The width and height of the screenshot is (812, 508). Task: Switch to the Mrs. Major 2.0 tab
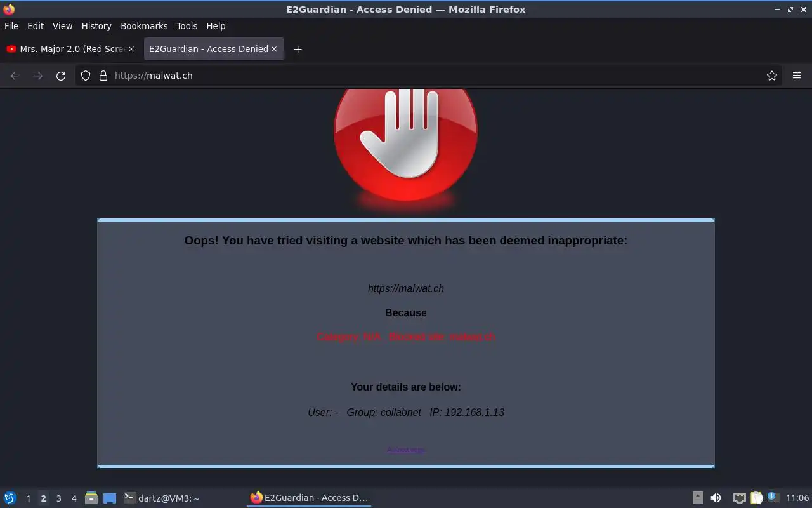coord(71,49)
